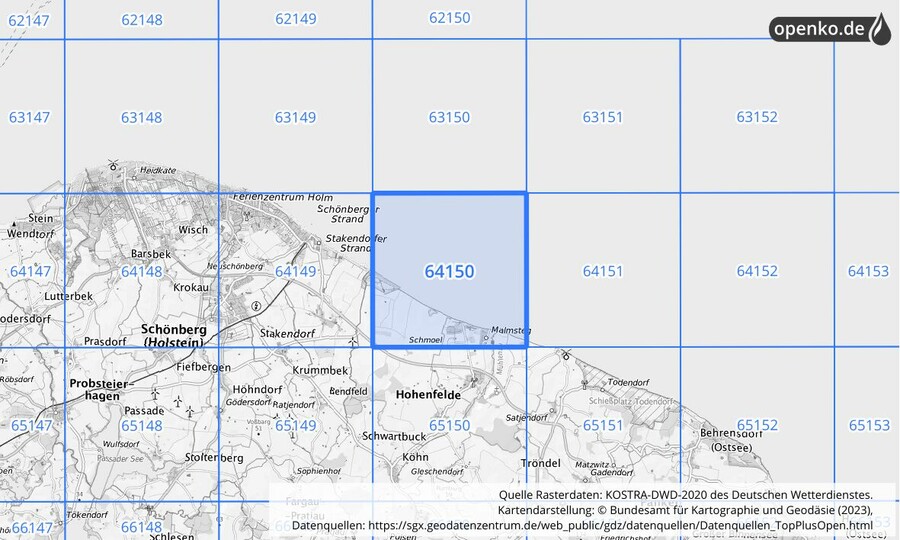
Task: Click grid cell label 62149
Action: pos(296,19)
